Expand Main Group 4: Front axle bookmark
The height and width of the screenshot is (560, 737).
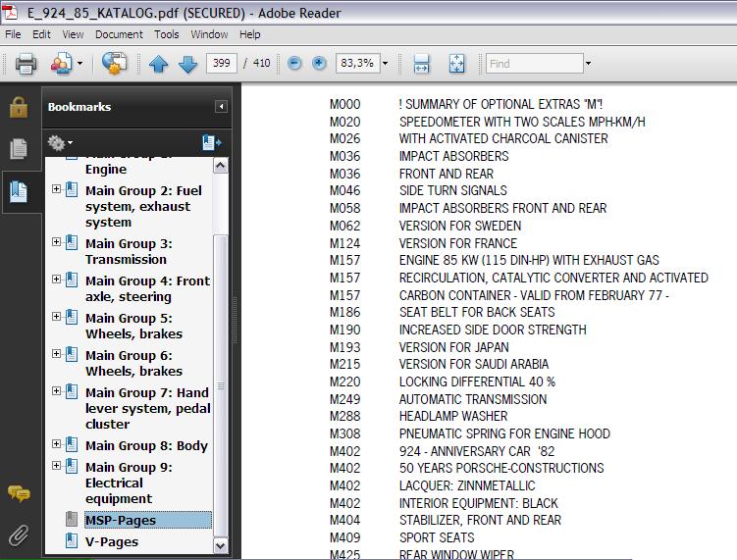coord(56,280)
